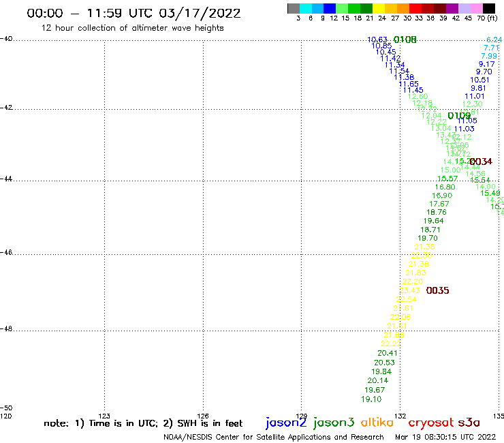Click the yellow value '21.36'

coord(424,247)
